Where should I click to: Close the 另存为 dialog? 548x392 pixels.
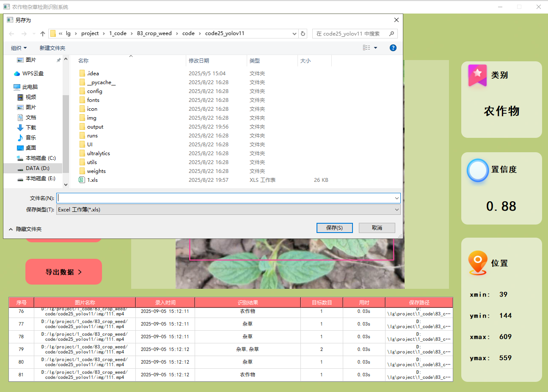(x=396, y=20)
